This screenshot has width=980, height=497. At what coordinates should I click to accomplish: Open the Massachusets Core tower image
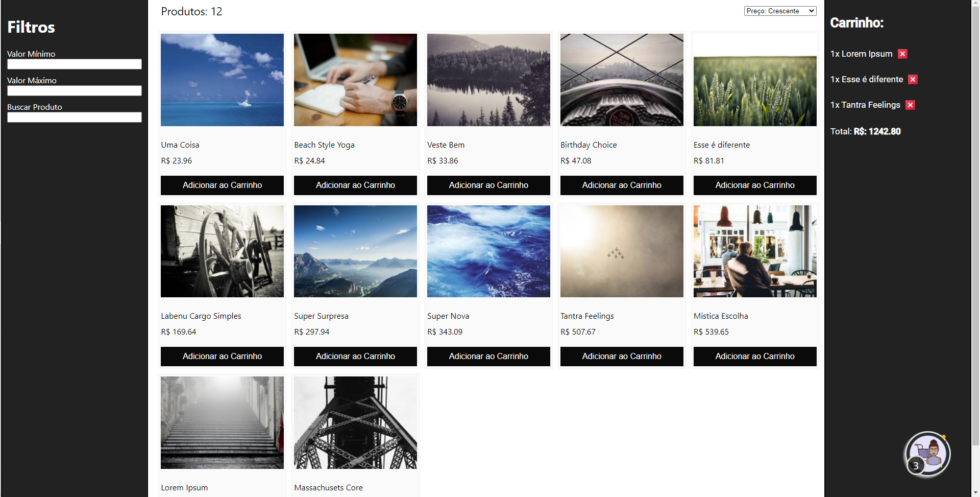pos(355,423)
